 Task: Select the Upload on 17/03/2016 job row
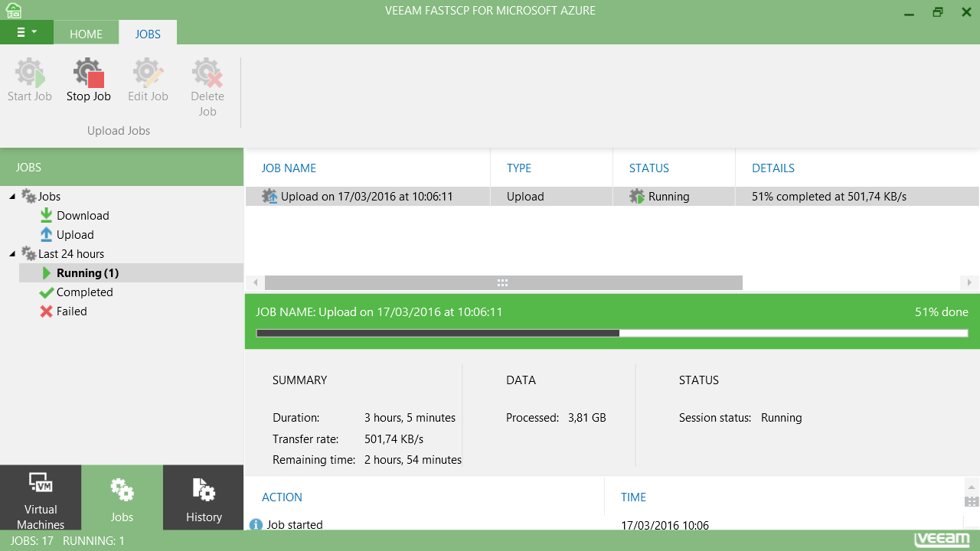pos(612,197)
